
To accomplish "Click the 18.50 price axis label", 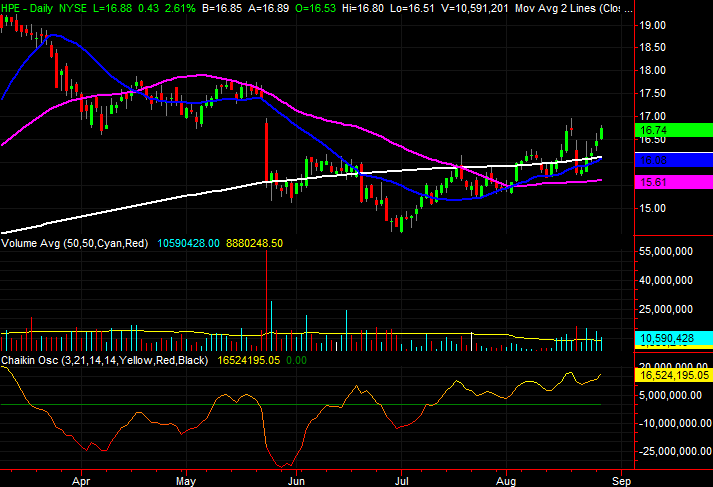I will pyautogui.click(x=653, y=48).
